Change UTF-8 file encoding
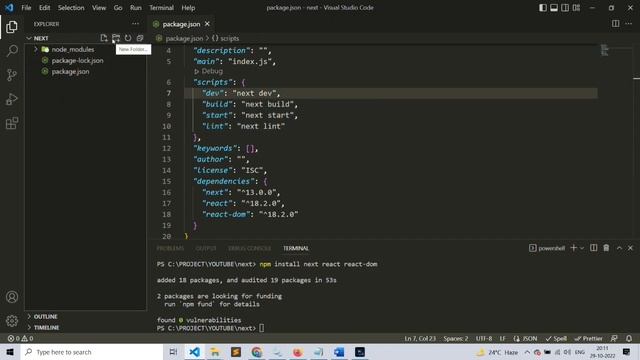 [x=484, y=338]
